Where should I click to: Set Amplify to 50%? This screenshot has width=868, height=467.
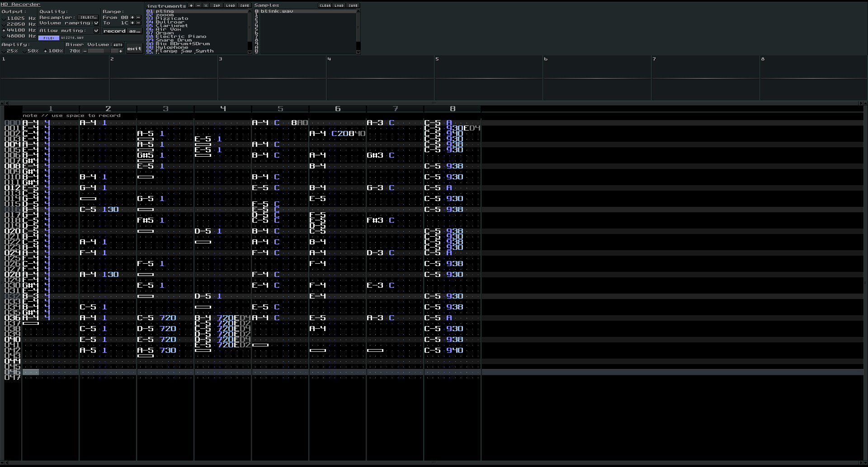click(x=31, y=51)
